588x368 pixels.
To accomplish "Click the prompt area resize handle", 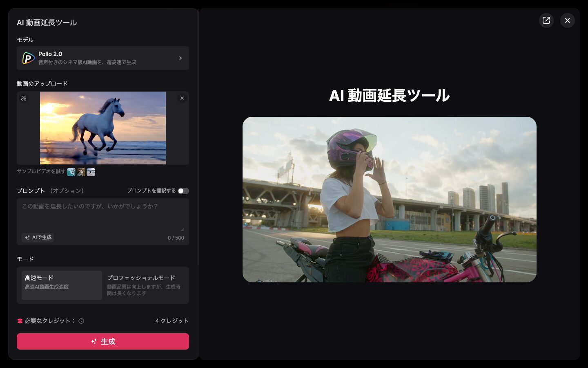I will pos(182,229).
